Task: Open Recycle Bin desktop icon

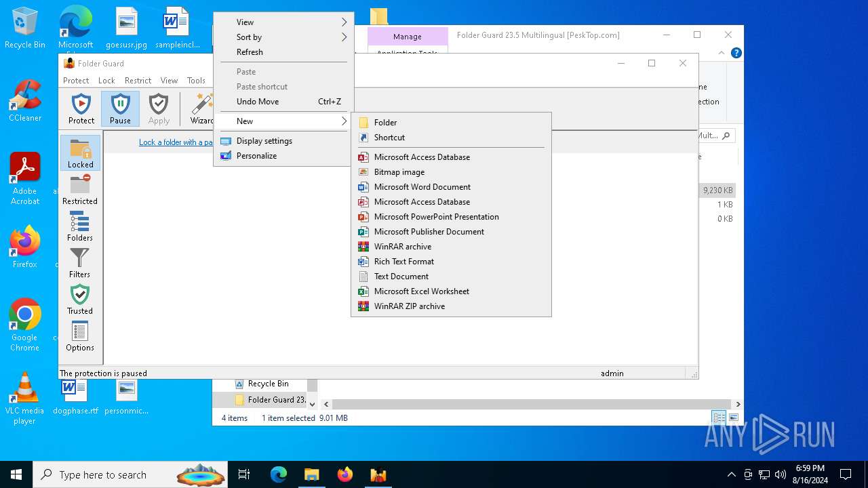Action: pyautogui.click(x=25, y=28)
